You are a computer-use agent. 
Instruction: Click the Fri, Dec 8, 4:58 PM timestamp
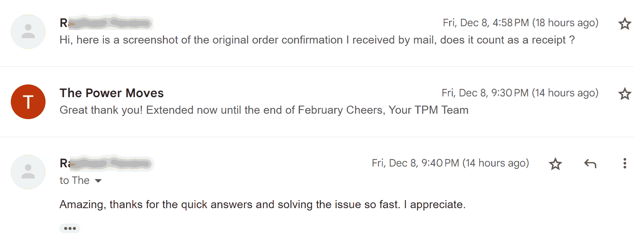pyautogui.click(x=520, y=23)
